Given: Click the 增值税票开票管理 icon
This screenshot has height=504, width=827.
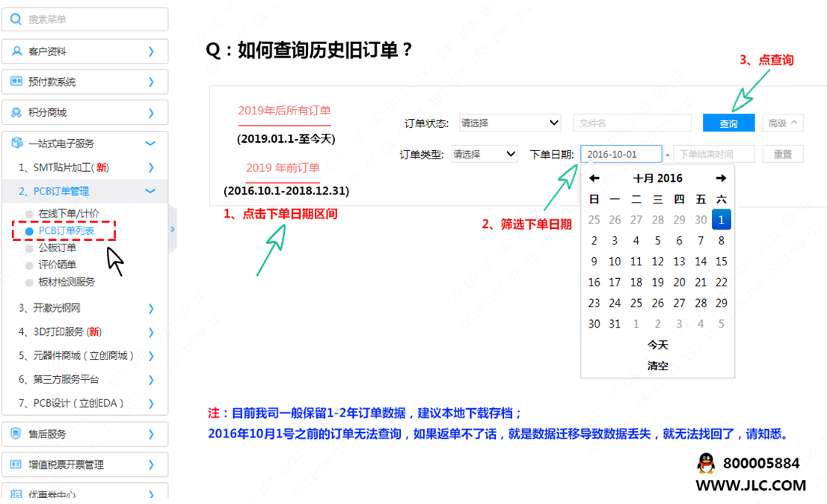Looking at the screenshot, I should [x=16, y=464].
